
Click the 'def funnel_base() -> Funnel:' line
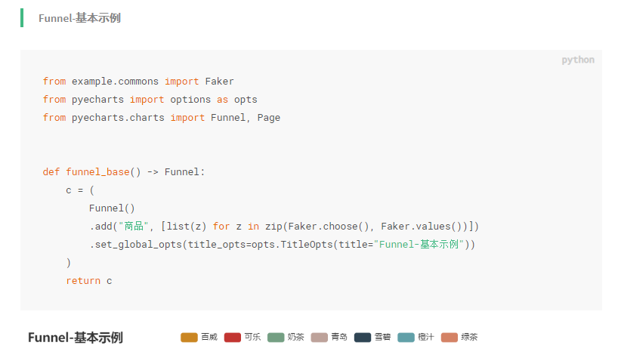click(124, 172)
